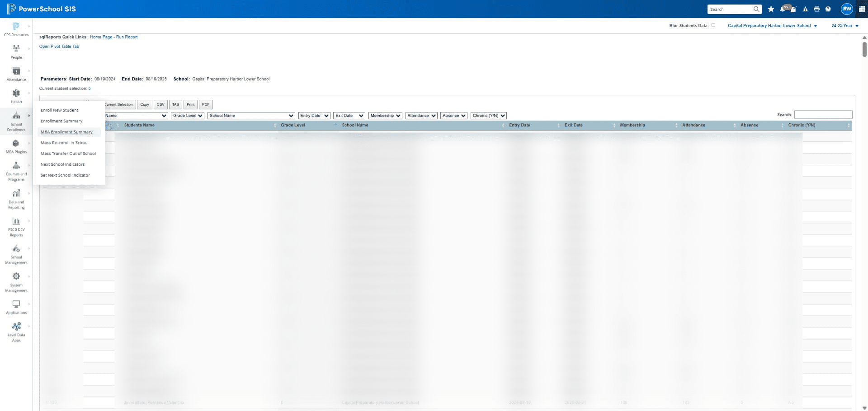Open the BW user profile avatar

847,9
